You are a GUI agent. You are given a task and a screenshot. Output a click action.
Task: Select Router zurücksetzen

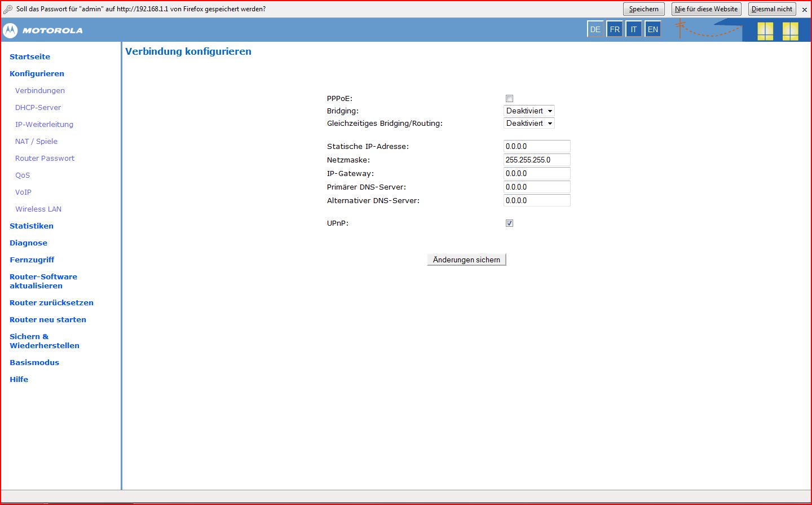click(51, 302)
